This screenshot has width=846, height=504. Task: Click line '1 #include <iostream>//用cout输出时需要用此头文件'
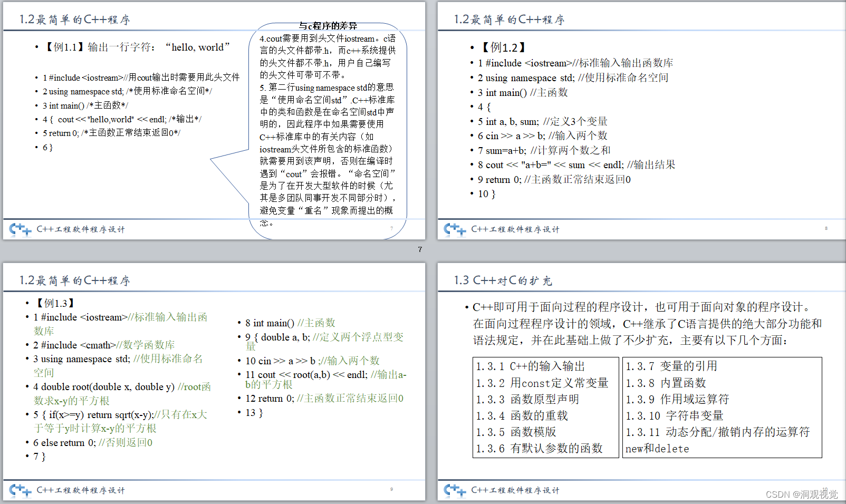[x=141, y=77]
